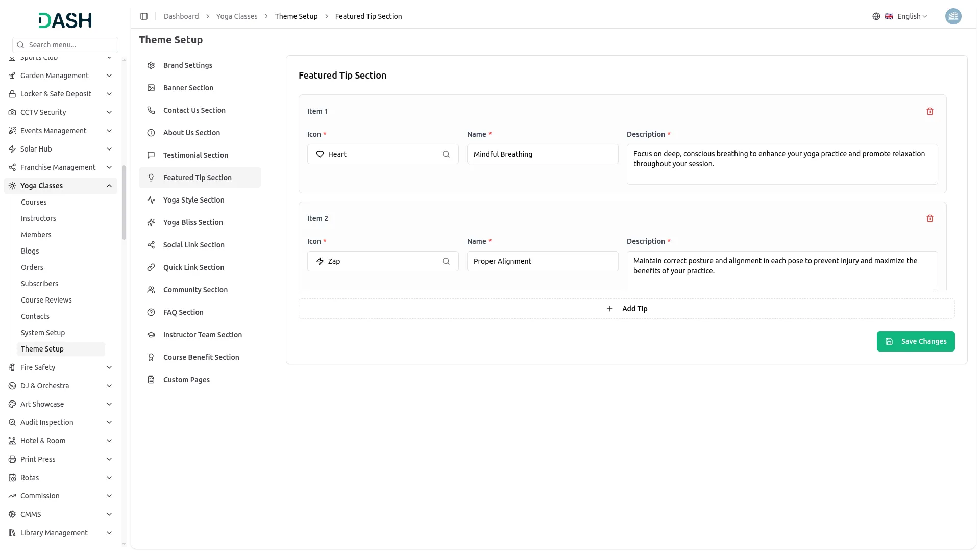Click the search icon in Heart icon field

click(446, 154)
